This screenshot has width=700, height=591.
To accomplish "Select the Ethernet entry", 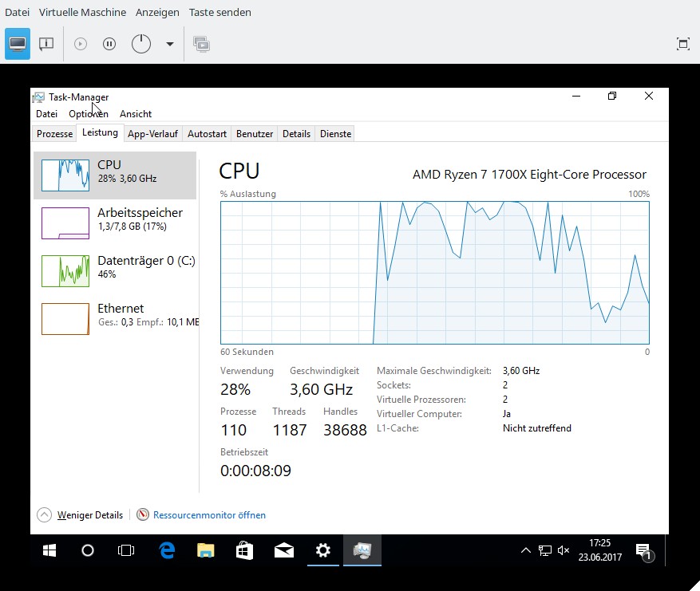I will [115, 318].
